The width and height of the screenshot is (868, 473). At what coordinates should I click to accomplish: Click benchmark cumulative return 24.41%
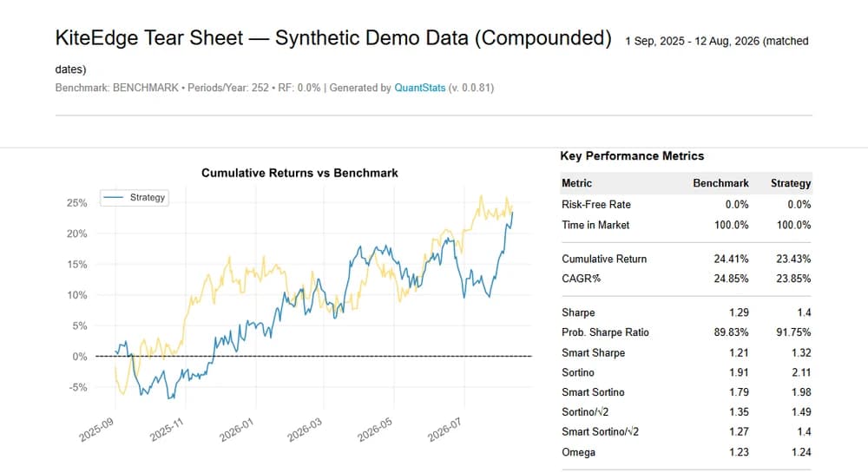(731, 259)
